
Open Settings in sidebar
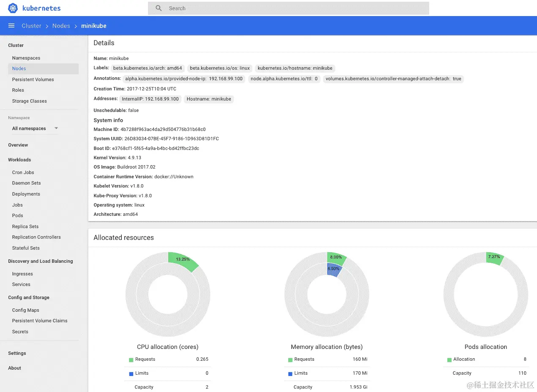coord(17,353)
